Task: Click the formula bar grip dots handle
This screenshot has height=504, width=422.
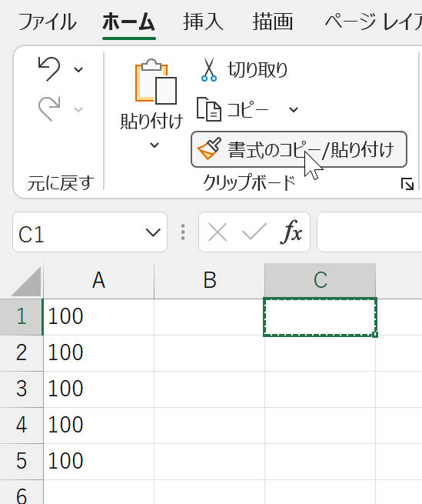Action: point(183,232)
